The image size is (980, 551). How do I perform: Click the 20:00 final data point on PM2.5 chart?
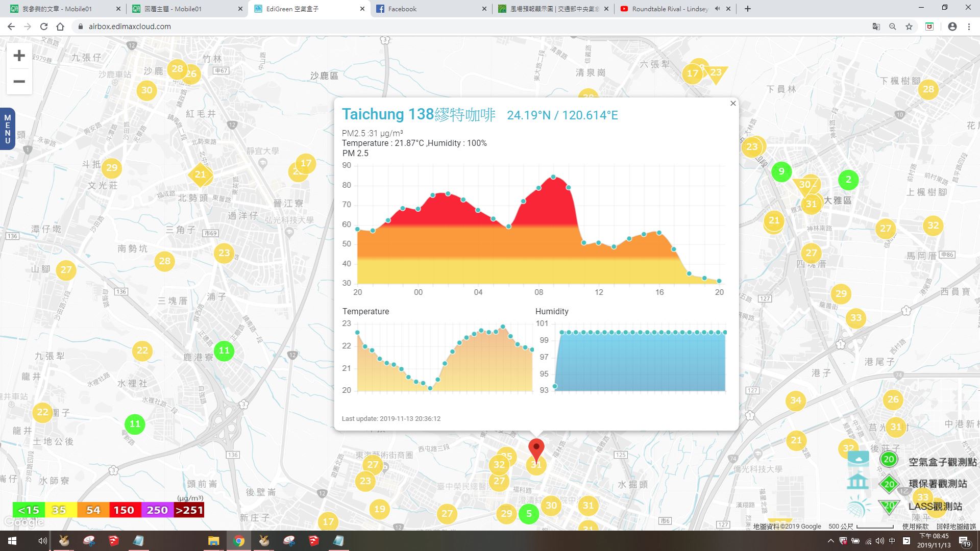coord(719,281)
